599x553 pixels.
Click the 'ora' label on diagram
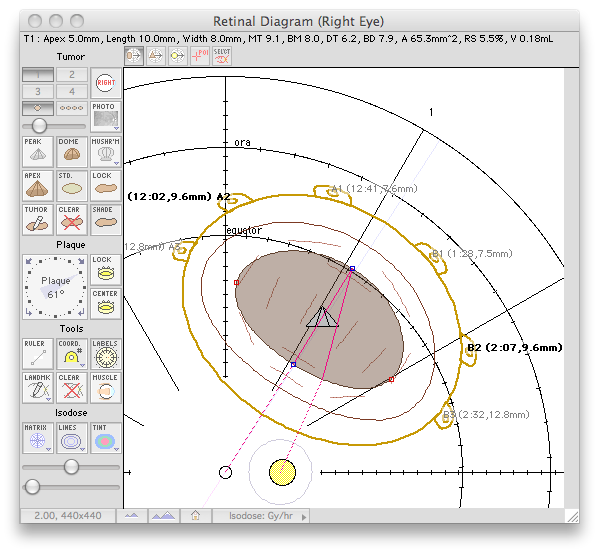243,142
